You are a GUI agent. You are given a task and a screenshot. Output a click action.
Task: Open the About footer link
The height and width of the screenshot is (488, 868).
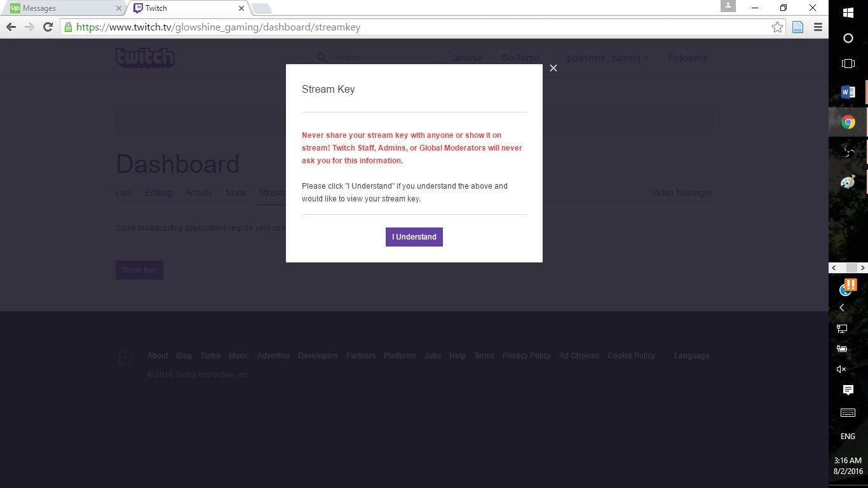pos(158,356)
